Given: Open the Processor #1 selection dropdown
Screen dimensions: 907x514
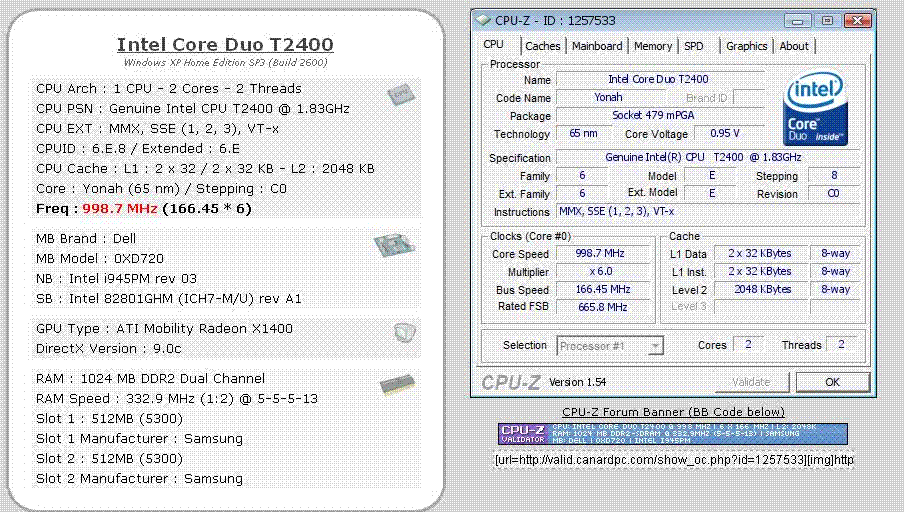Looking at the screenshot, I should pyautogui.click(x=610, y=346).
